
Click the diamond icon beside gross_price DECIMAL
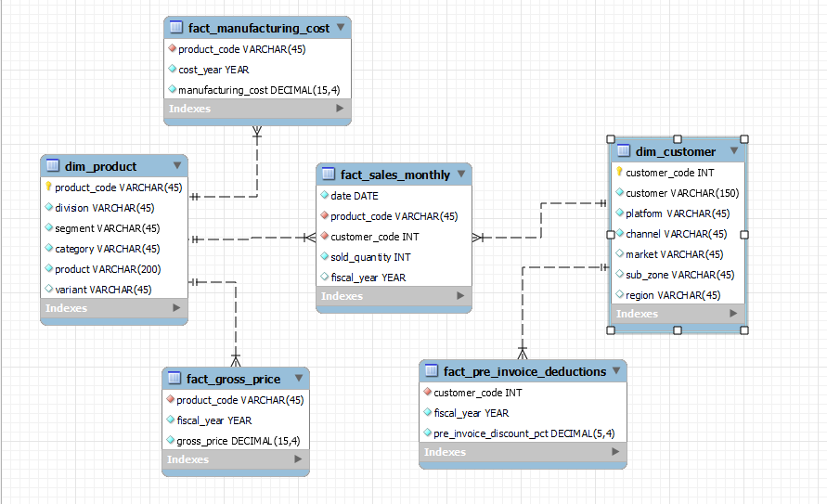(x=171, y=440)
